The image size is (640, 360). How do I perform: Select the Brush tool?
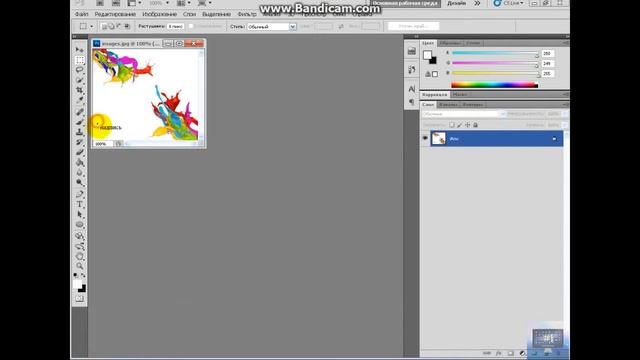[x=80, y=122]
